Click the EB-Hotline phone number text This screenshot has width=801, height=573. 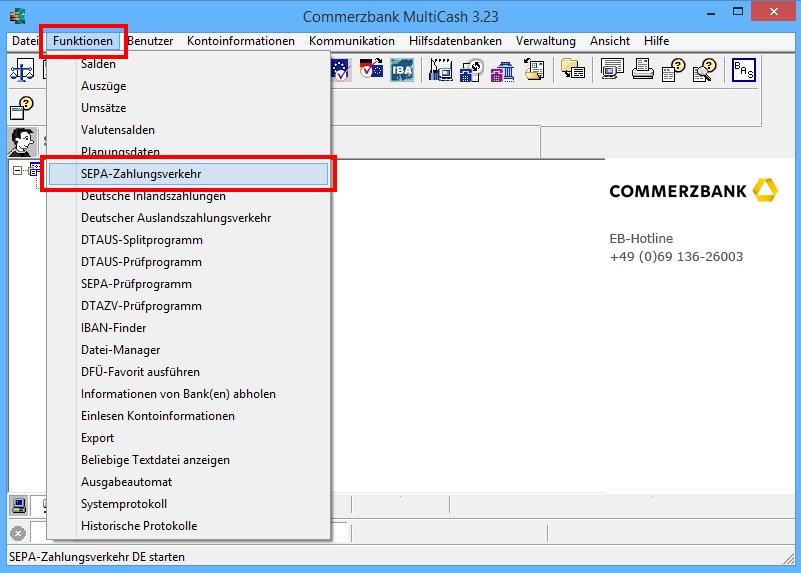pos(676,256)
